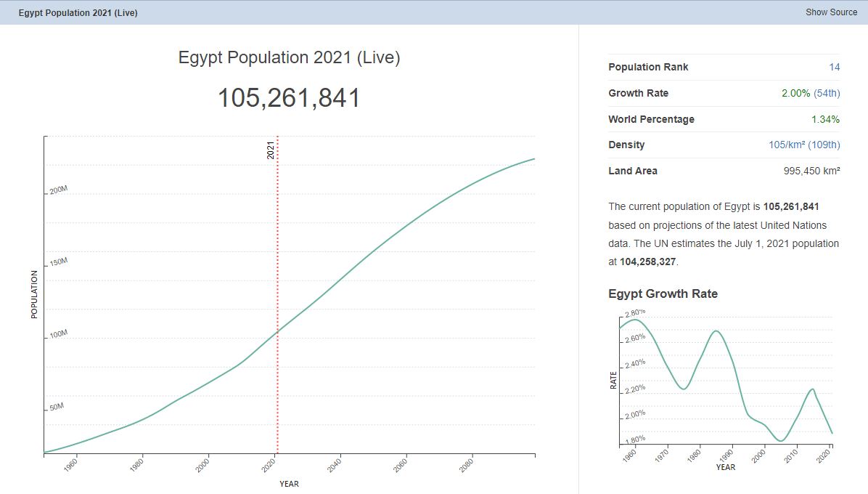Click the Density row label
This screenshot has width=868, height=494.
click(x=626, y=145)
